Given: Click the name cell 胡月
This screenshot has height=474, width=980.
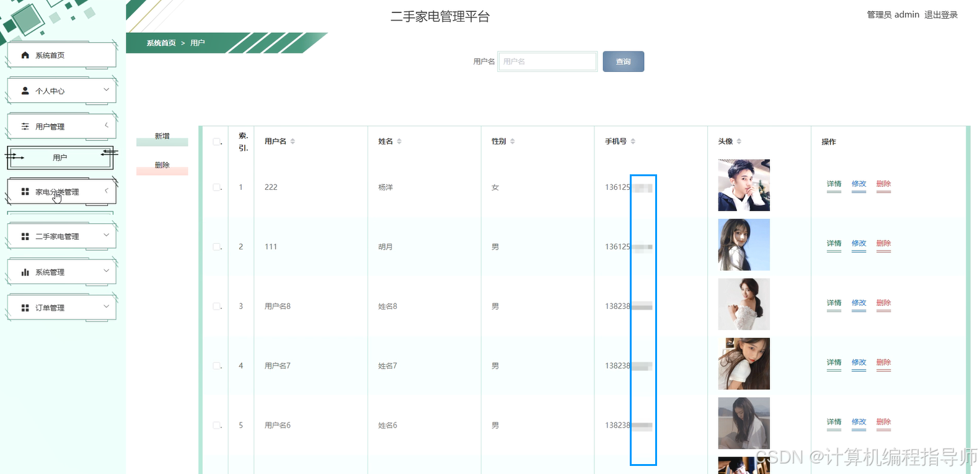Looking at the screenshot, I should (x=386, y=246).
